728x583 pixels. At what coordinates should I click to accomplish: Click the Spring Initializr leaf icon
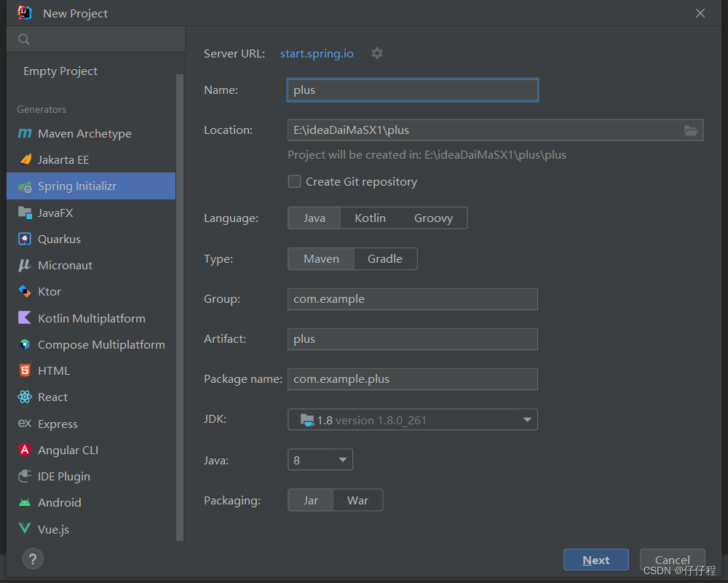(x=25, y=186)
